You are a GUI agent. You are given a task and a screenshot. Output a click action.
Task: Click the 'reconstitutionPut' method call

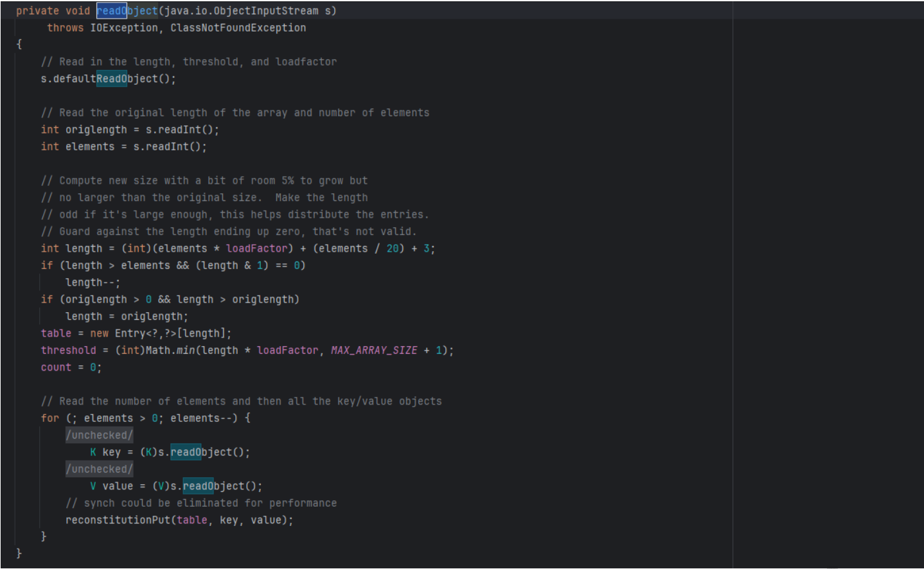(x=118, y=520)
